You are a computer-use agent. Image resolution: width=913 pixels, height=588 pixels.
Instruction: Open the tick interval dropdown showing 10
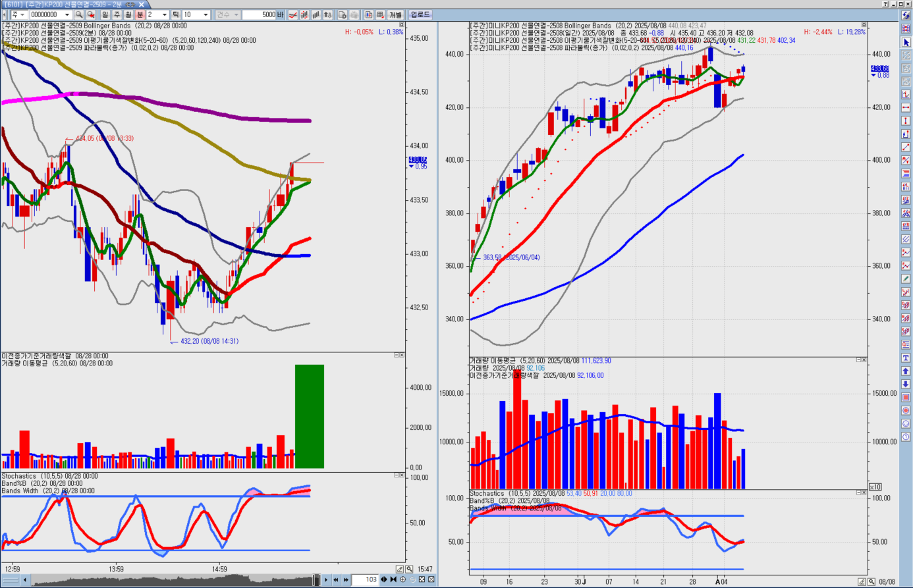tap(206, 14)
